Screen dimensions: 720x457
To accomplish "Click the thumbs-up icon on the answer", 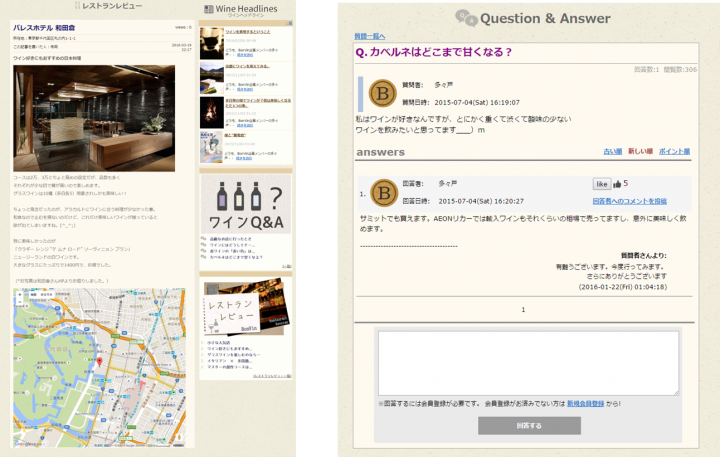I will (617, 184).
